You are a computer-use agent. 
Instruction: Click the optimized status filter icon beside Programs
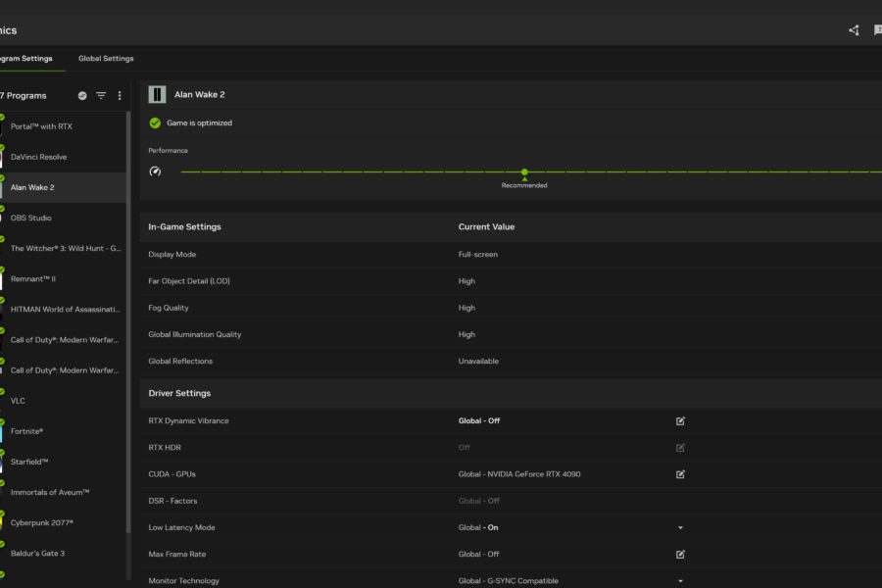tap(82, 96)
